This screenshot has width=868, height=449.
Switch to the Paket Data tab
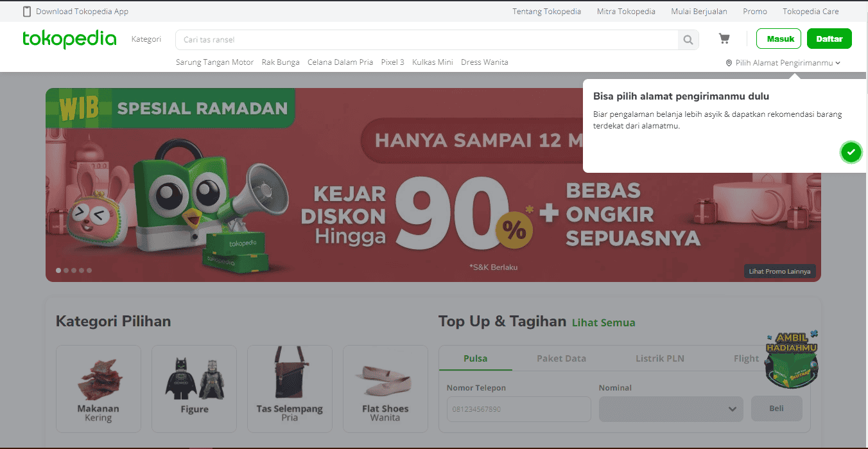pos(561,358)
